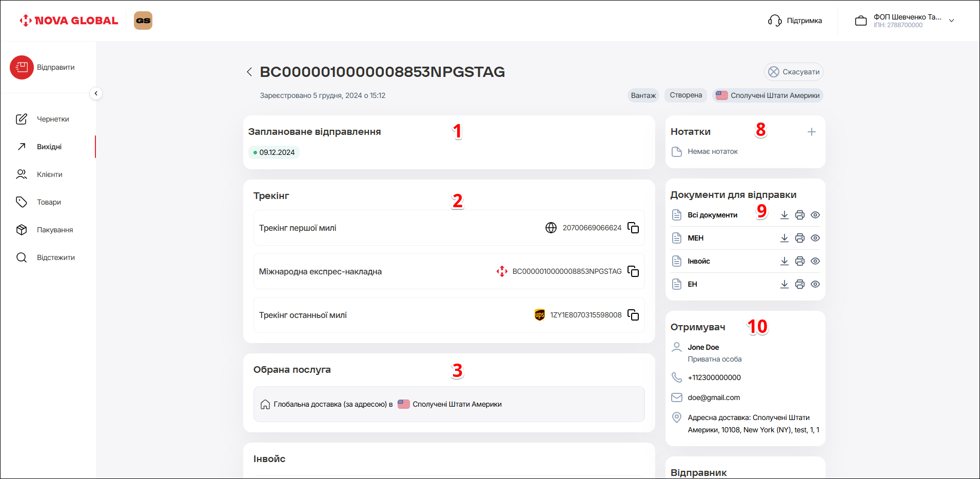Preview the Інвойс document with eye icon

(815, 261)
